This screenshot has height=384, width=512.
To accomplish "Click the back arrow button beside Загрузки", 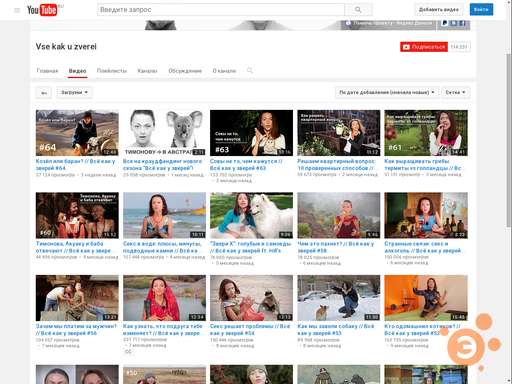I will click(44, 93).
